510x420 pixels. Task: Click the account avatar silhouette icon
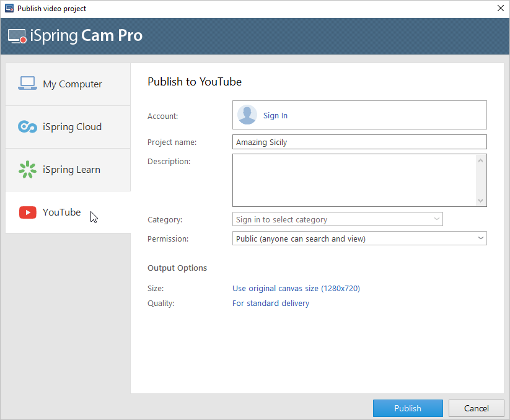[x=247, y=115]
